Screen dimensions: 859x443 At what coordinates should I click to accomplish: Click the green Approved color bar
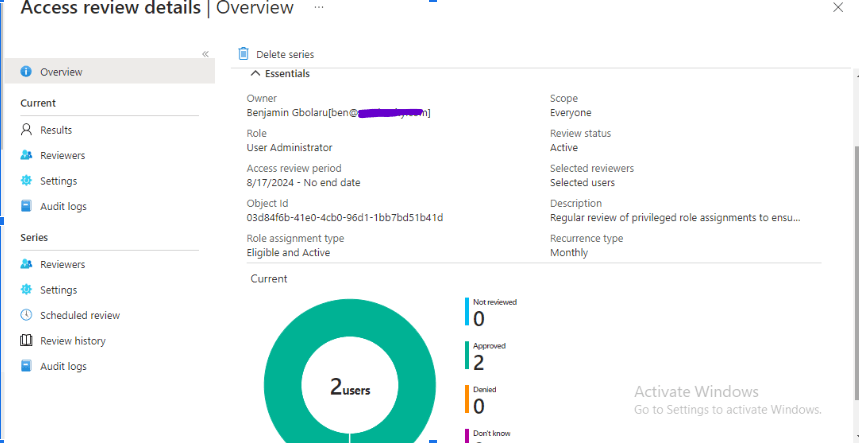tap(467, 355)
